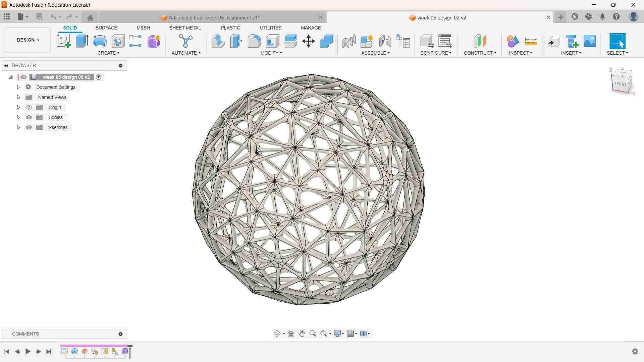Click the Offset Plane construct icon
Screen dimensions: 644x362
(480, 41)
